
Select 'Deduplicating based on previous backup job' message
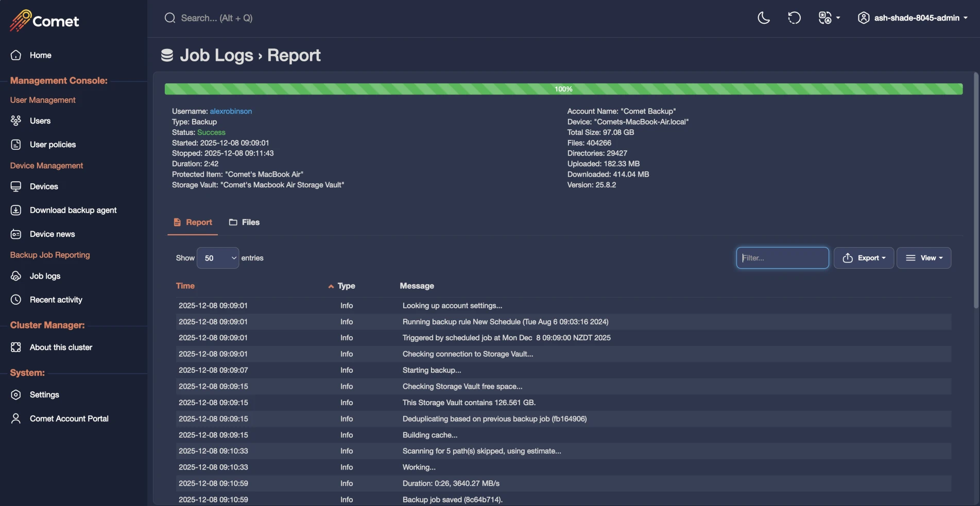tap(494, 419)
